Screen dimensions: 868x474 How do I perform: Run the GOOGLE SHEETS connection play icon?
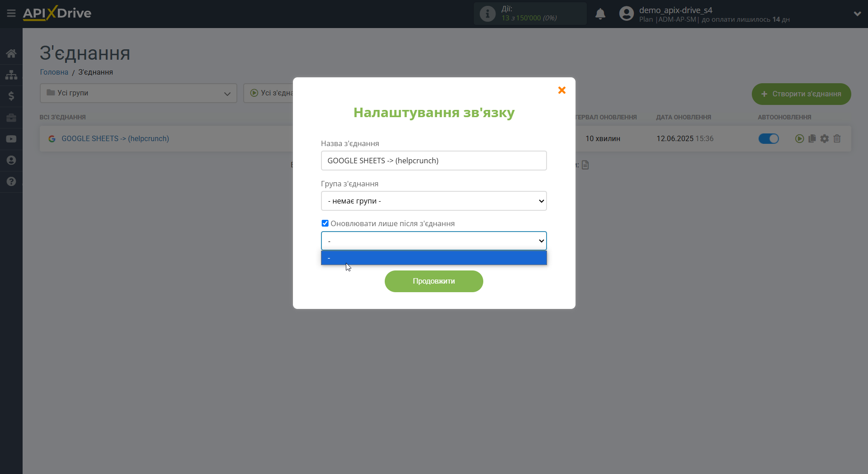point(799,139)
